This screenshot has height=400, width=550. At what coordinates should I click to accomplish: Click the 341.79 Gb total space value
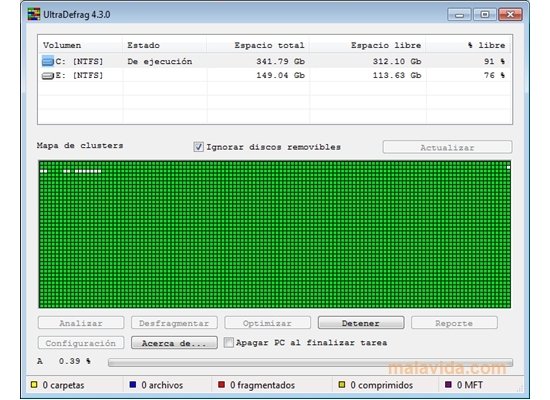tap(280, 61)
